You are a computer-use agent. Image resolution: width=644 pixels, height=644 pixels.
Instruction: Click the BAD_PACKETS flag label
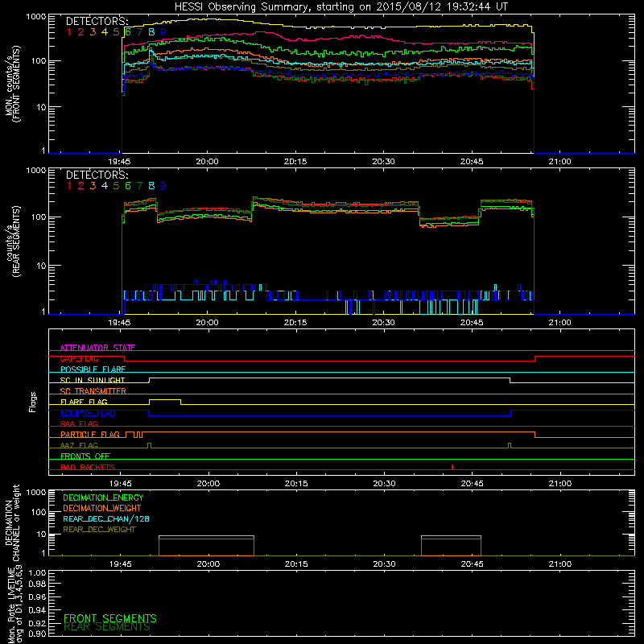click(x=88, y=467)
